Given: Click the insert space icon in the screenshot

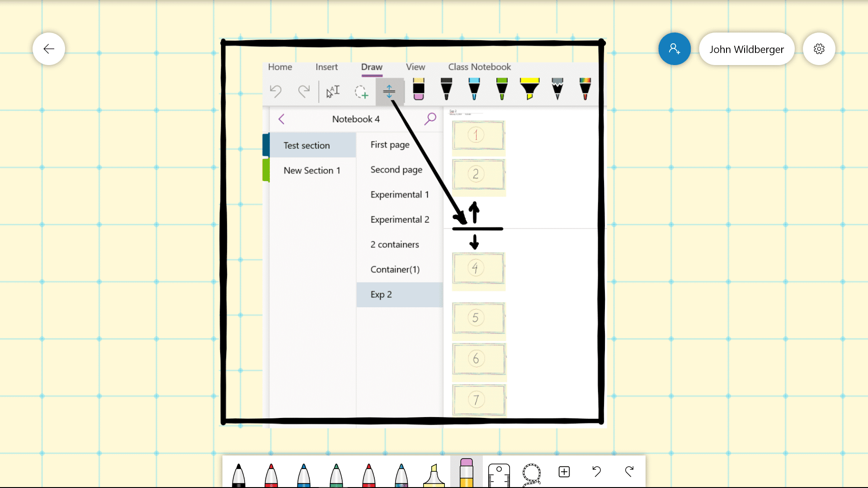Looking at the screenshot, I should 389,92.
